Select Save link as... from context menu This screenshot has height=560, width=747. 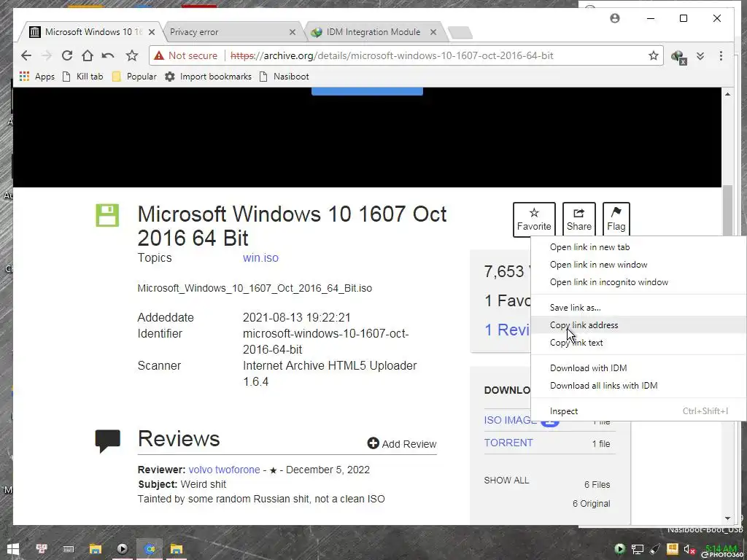(638, 308)
